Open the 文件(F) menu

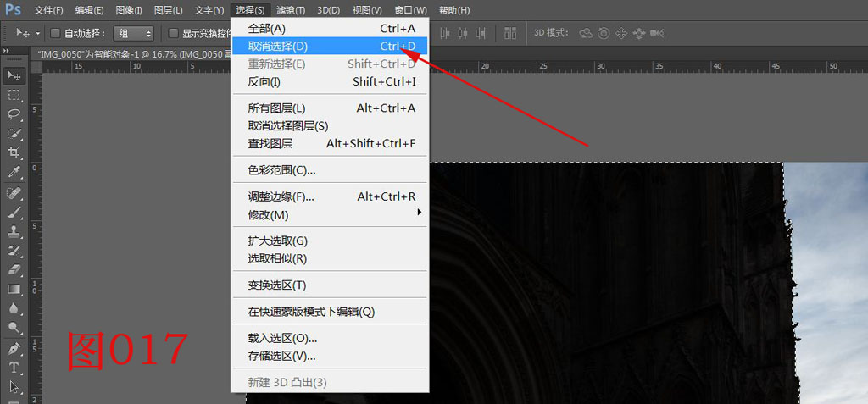click(48, 10)
